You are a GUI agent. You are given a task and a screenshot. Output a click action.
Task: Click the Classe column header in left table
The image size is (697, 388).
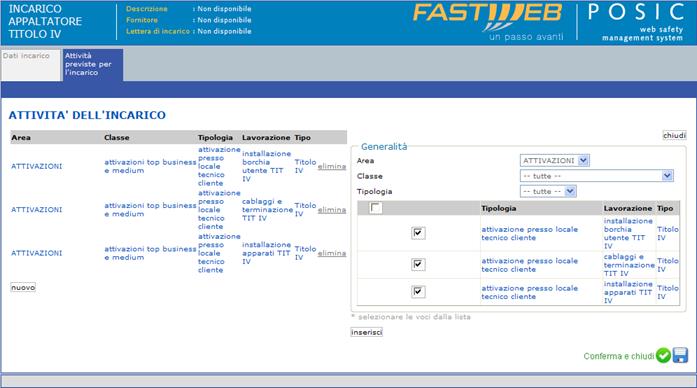(x=116, y=138)
